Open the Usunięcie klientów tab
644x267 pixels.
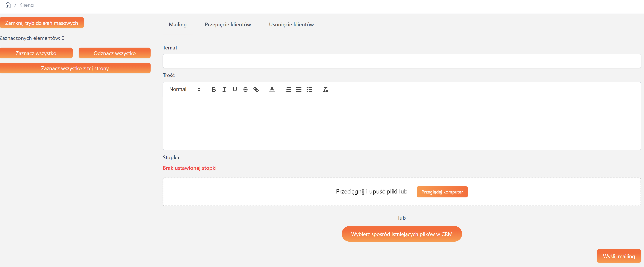(x=291, y=24)
